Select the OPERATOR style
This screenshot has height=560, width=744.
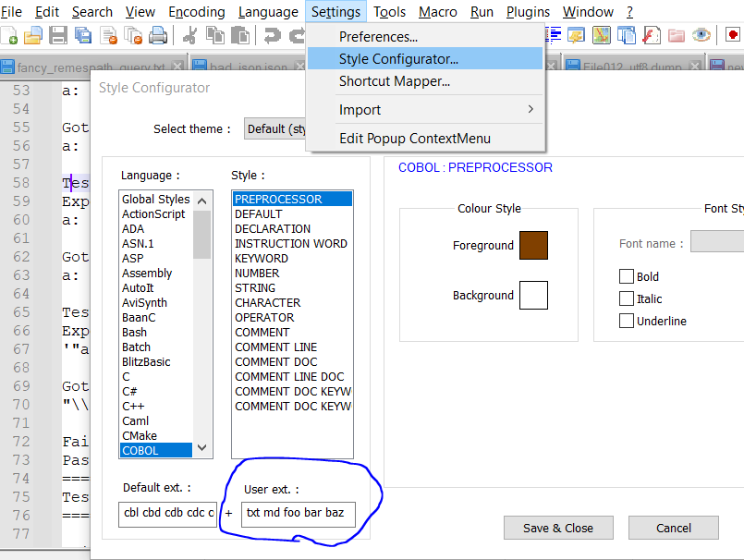[292, 318]
